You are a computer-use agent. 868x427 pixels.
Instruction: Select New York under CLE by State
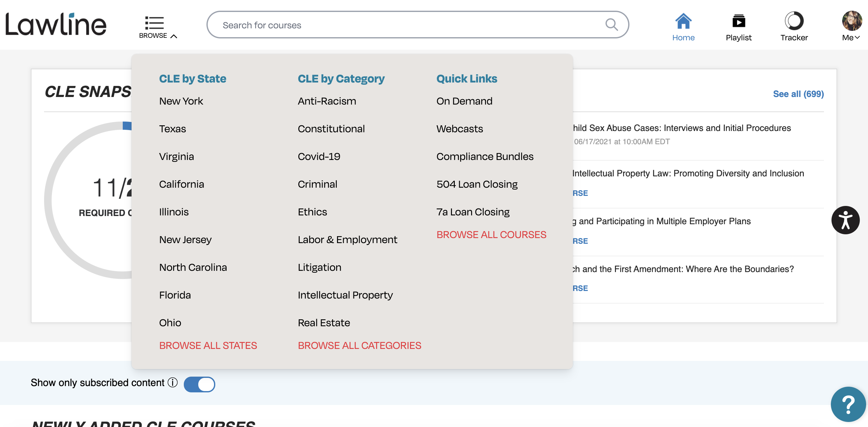[181, 101]
